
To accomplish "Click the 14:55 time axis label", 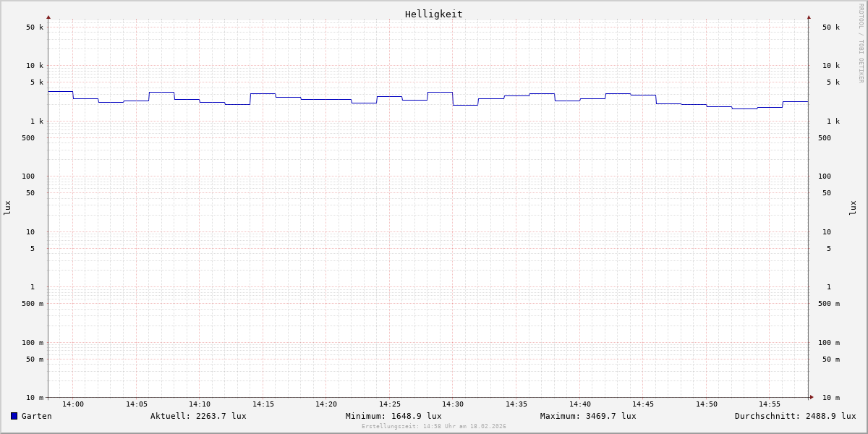I will click(x=770, y=404).
